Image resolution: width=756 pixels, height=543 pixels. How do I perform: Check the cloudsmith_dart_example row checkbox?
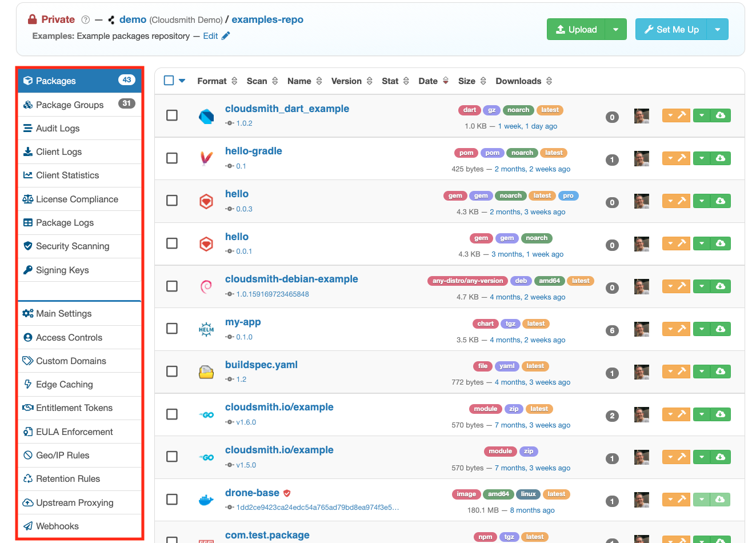tap(172, 115)
